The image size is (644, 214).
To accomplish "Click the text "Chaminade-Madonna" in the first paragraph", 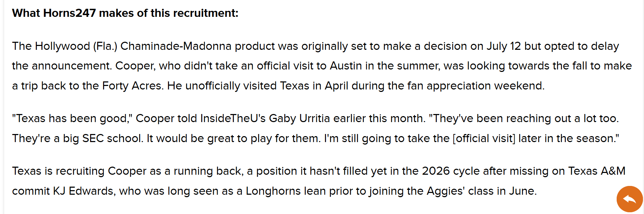I will click(176, 46).
